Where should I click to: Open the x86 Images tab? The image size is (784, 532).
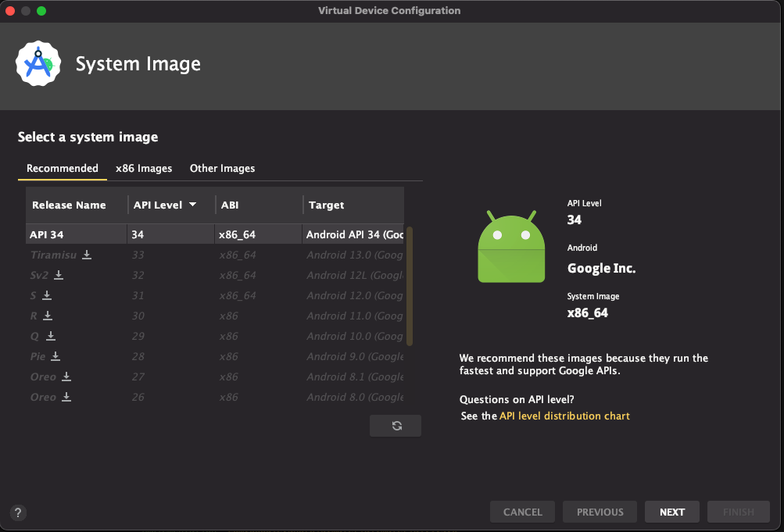[x=144, y=168]
